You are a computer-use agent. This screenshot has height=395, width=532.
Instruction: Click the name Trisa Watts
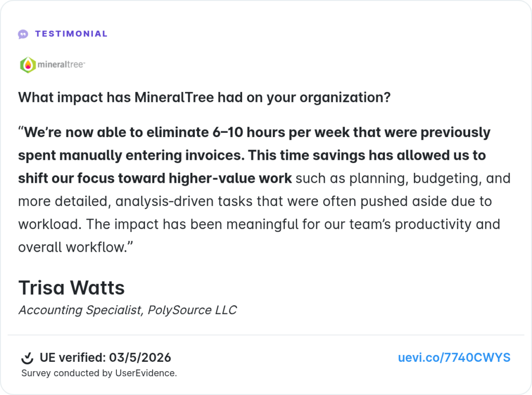click(71, 288)
